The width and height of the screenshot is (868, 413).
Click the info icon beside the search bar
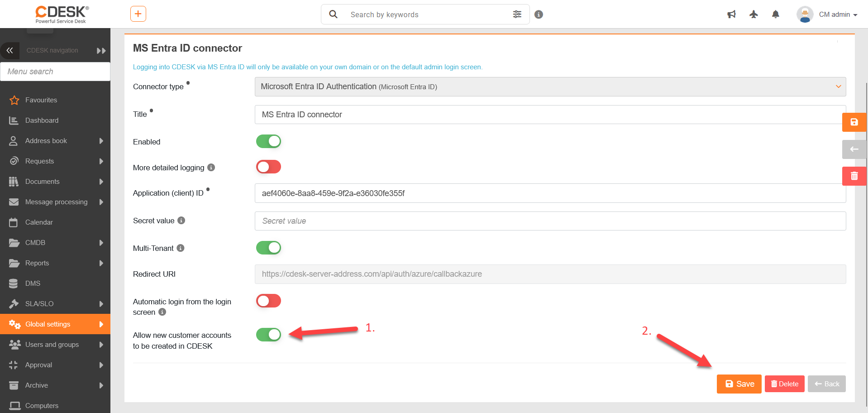point(539,14)
